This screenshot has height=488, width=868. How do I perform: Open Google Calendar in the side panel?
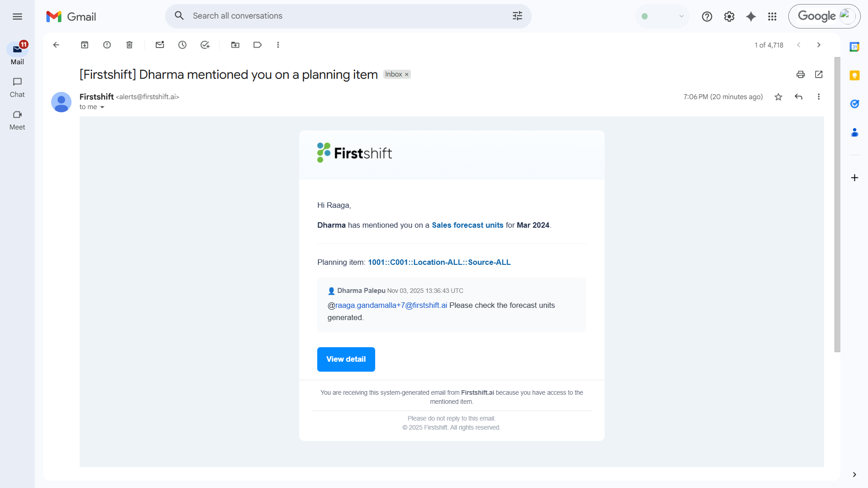(x=854, y=47)
